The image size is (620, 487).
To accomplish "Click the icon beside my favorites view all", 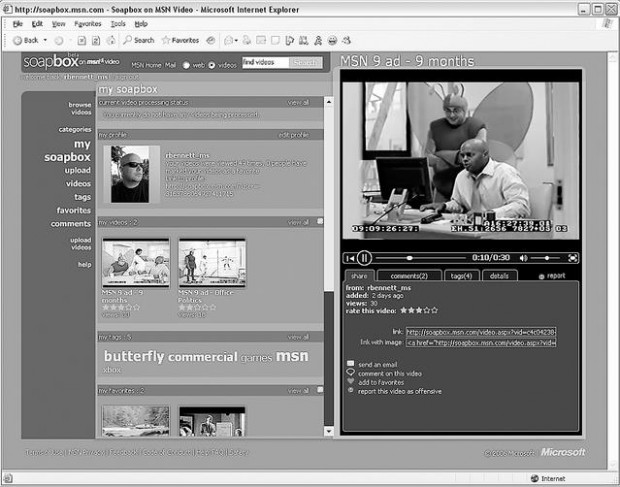I will point(320,390).
